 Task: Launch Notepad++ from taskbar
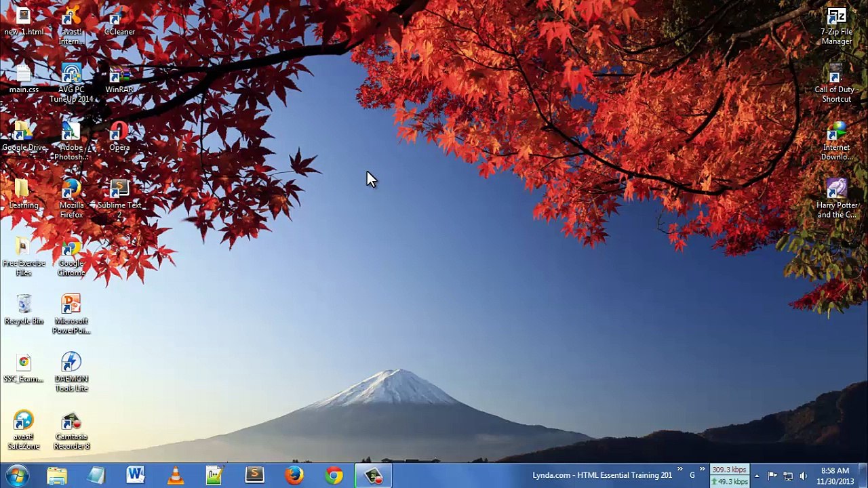click(x=214, y=475)
